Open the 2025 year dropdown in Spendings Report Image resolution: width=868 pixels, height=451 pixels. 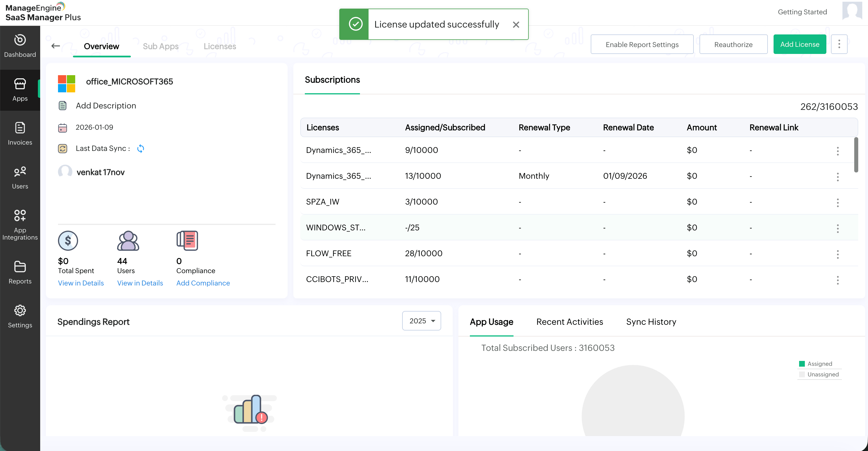coord(421,321)
